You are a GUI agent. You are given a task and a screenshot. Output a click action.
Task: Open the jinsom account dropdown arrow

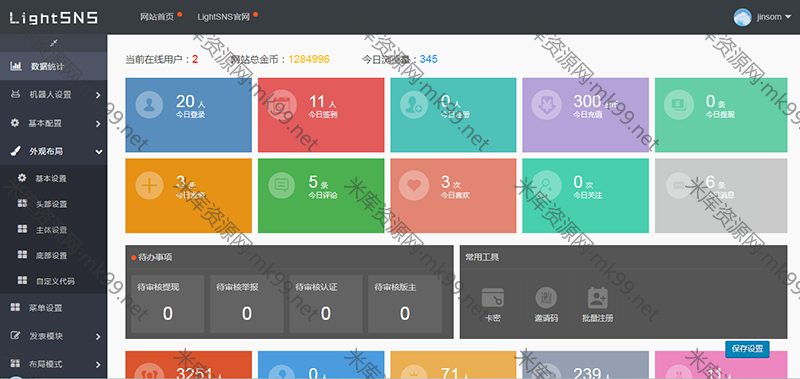pyautogui.click(x=788, y=17)
